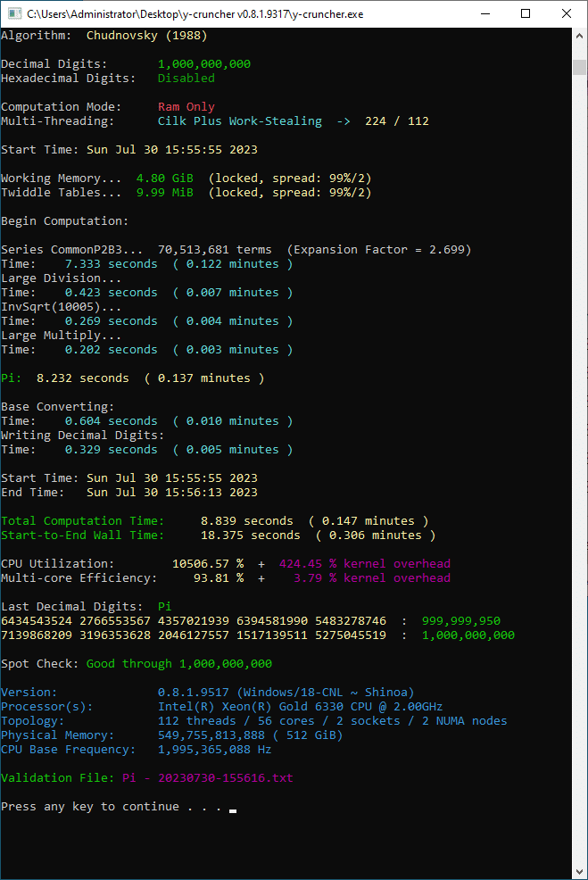The width and height of the screenshot is (588, 880).
Task: Click '0.329 seconds' time value
Action: click(112, 450)
